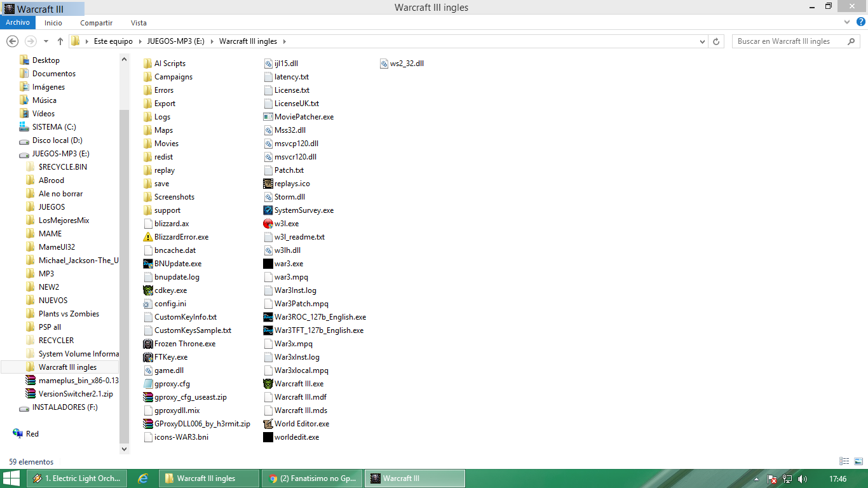The width and height of the screenshot is (868, 488).
Task: Refresh the current folder view
Action: pyautogui.click(x=717, y=41)
